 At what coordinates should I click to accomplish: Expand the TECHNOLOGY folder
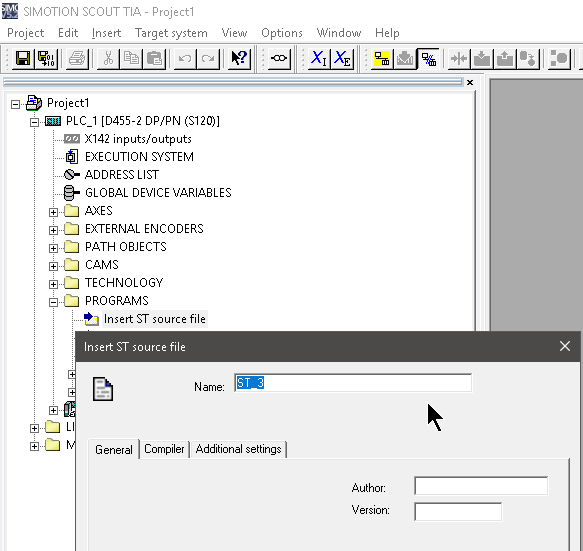(54, 284)
